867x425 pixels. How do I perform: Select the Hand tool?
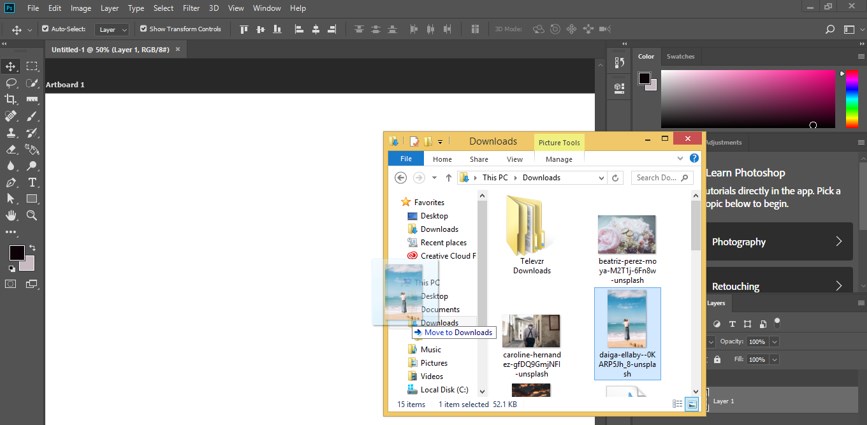[x=12, y=215]
